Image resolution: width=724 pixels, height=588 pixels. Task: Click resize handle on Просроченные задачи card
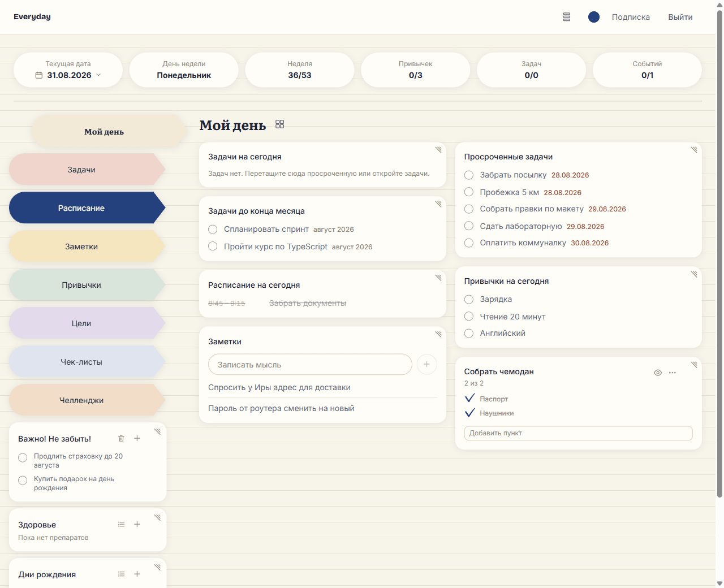[694, 150]
